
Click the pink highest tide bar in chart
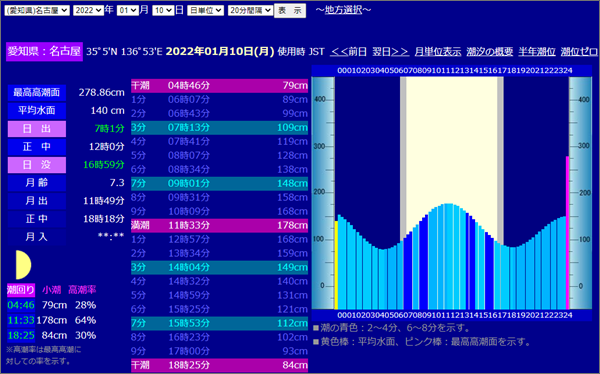[x=567, y=232]
